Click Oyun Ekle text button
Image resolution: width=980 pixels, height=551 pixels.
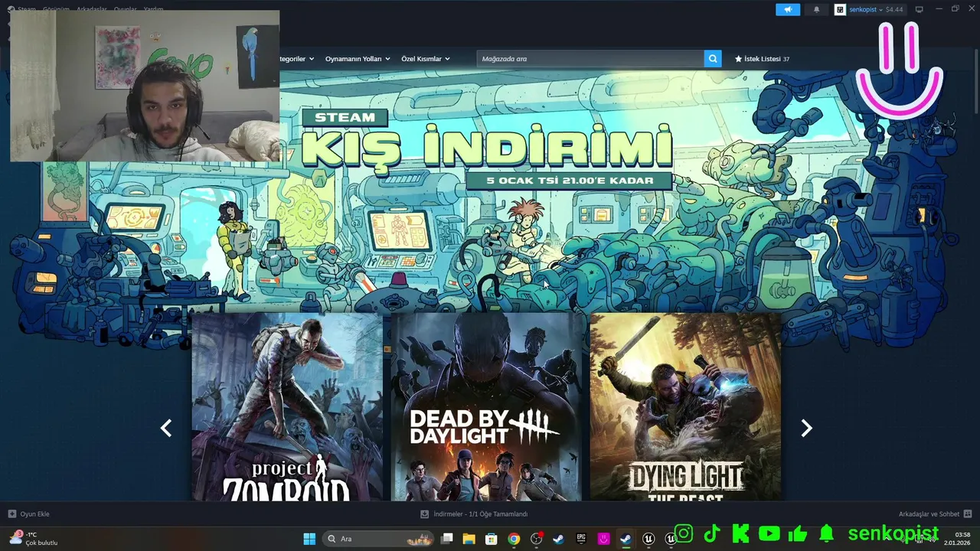click(34, 514)
